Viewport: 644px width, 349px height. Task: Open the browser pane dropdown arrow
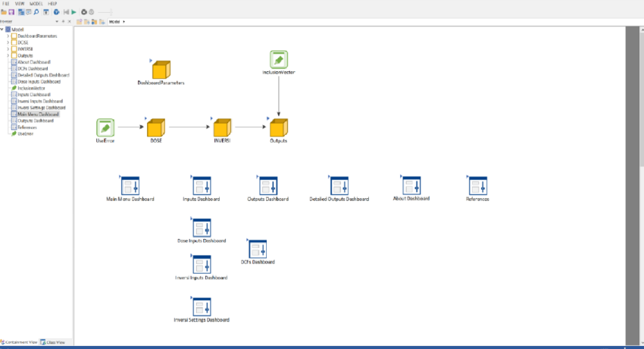pos(57,21)
